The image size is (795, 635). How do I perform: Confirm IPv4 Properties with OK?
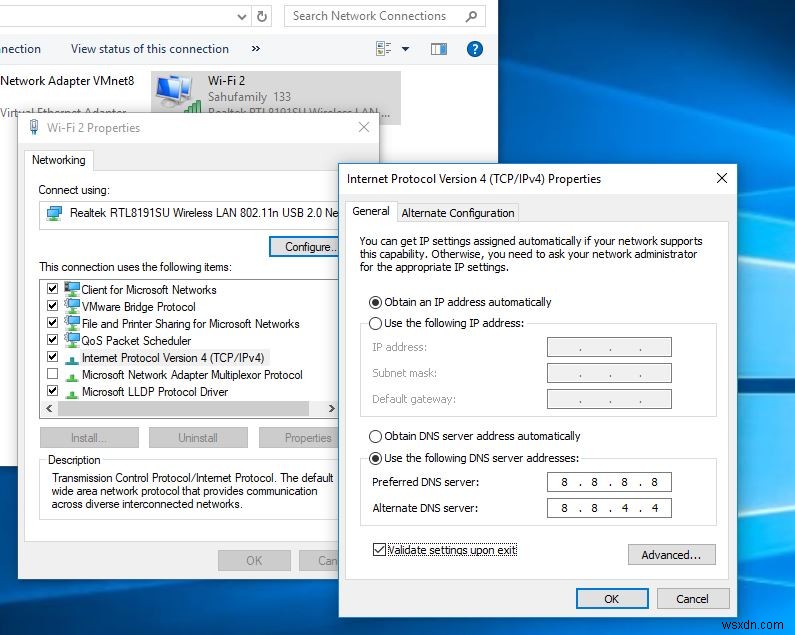(x=612, y=599)
